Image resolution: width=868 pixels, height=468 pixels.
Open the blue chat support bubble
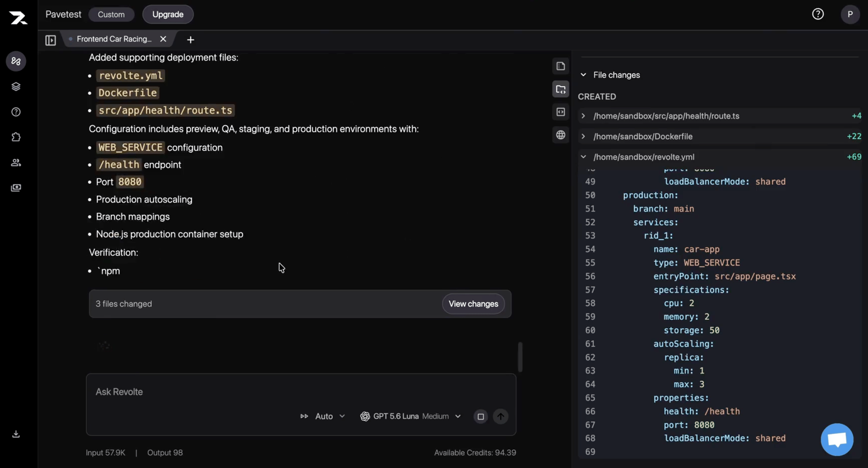837,440
